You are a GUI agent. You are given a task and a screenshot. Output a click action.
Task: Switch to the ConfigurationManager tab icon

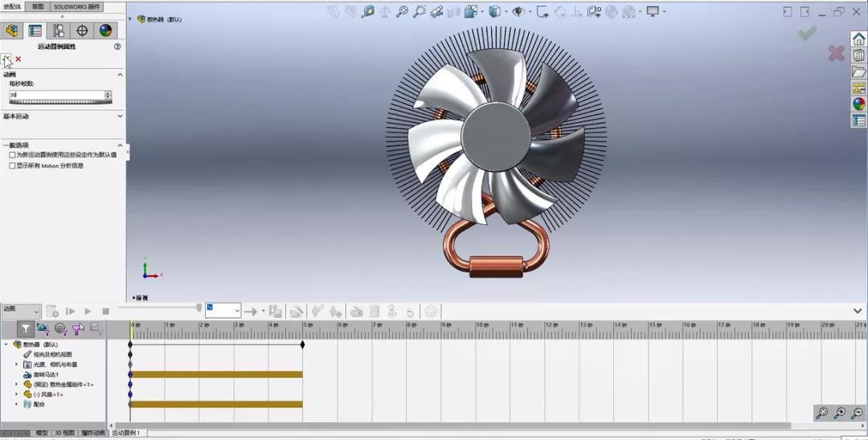(x=59, y=31)
